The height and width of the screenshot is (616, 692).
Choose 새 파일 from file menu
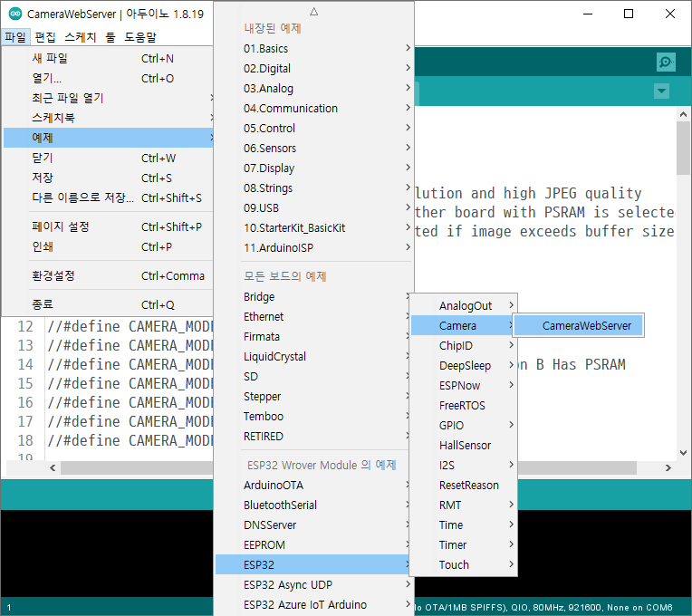click(108, 58)
